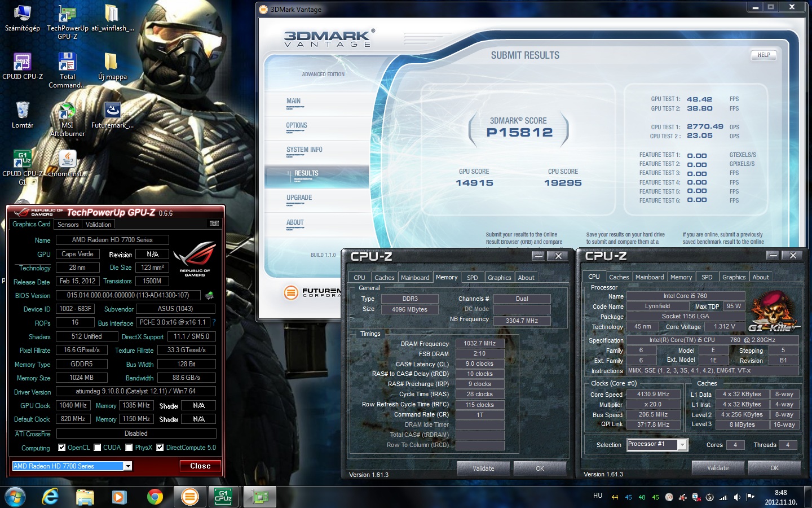Screen dimensions: 812x508
Task: Open Graphics tab in right CPU-Z window
Action: pyautogui.click(x=734, y=277)
